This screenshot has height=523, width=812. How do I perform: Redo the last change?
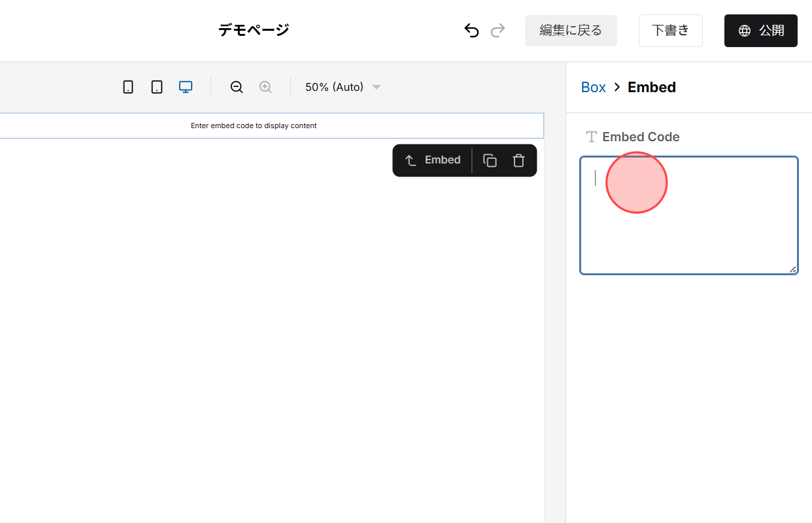click(498, 30)
